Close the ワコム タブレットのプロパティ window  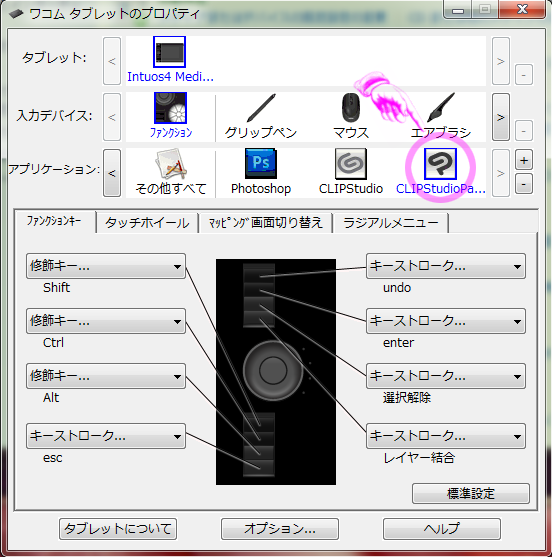[522, 9]
